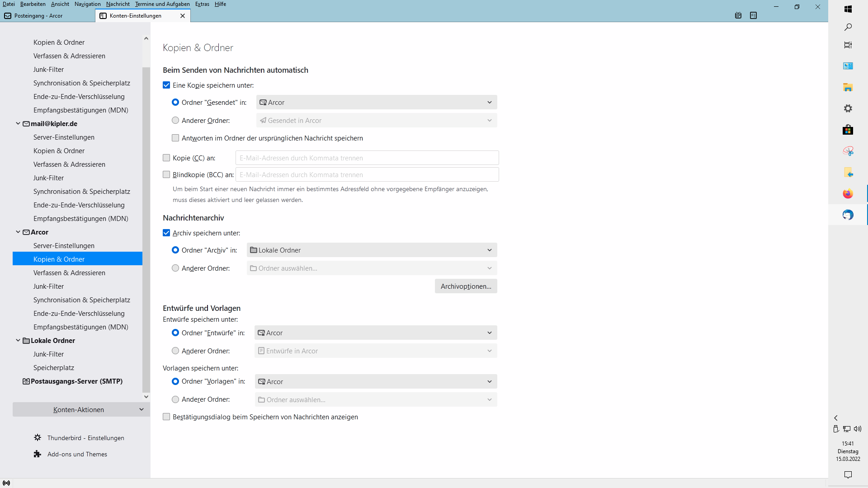Enable Blindkopie (BCC) checkbox
The height and width of the screenshot is (488, 868).
click(x=166, y=174)
